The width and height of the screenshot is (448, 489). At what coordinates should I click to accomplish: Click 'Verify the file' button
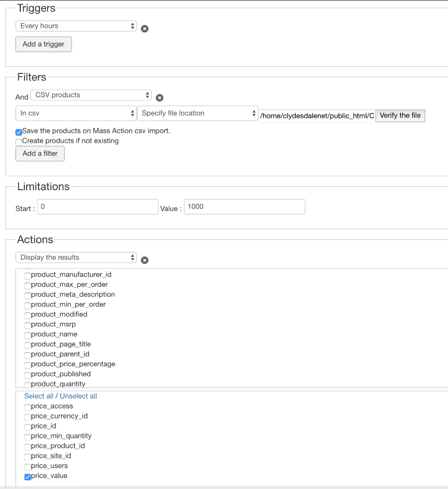pos(400,115)
